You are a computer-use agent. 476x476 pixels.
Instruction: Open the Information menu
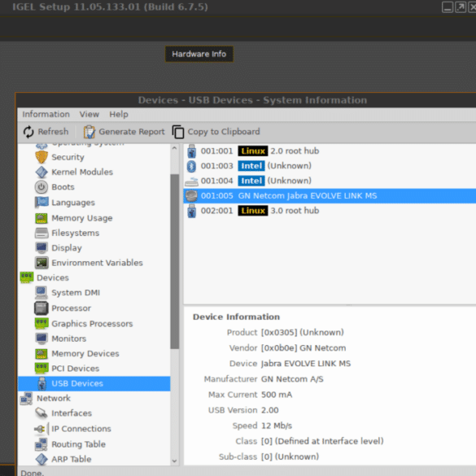46,115
